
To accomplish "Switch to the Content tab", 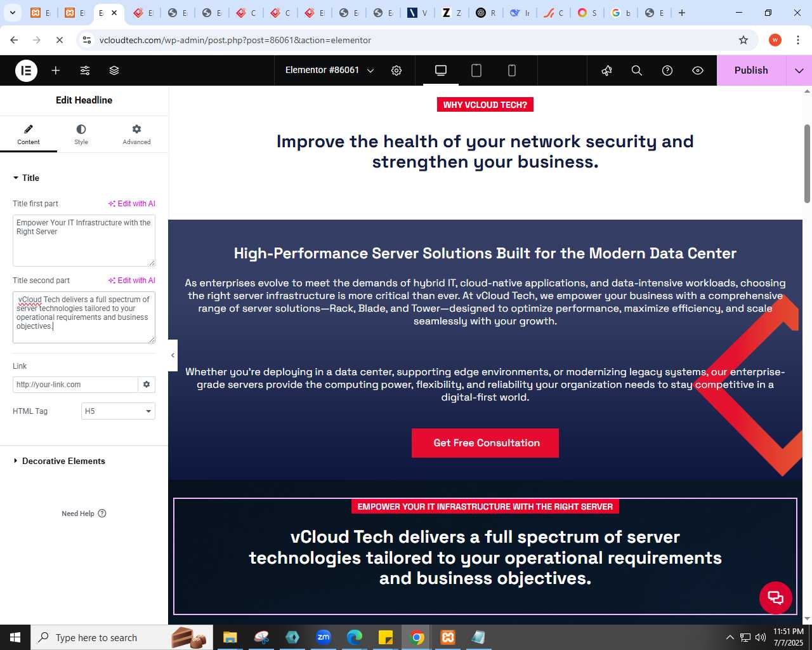I will tap(29, 135).
